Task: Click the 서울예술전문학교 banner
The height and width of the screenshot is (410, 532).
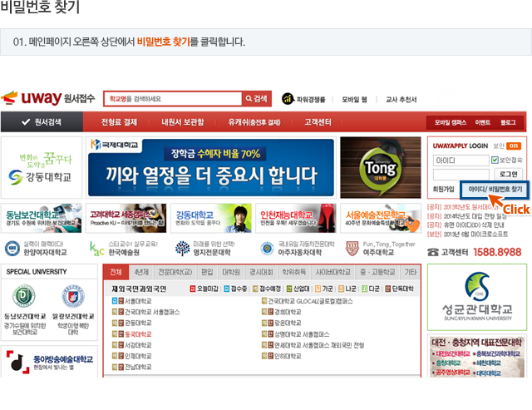Action: tap(381, 218)
